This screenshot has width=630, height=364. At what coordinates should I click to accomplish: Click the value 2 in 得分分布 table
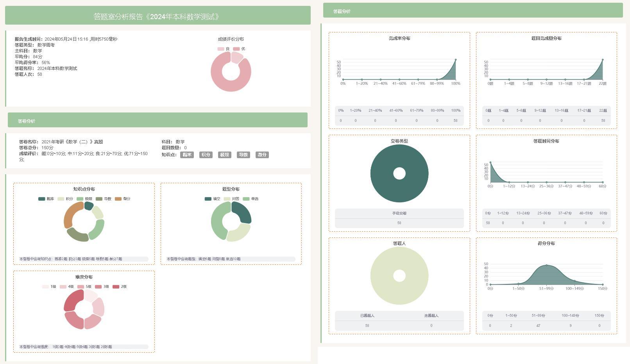click(511, 326)
